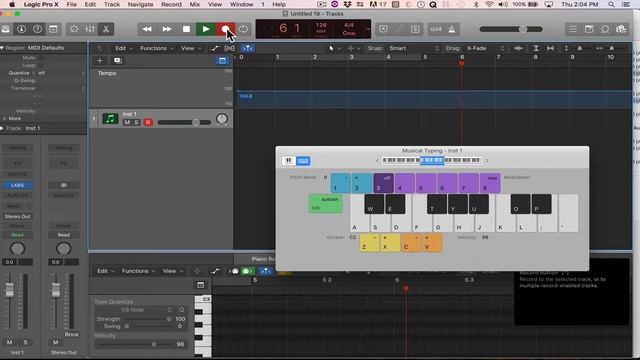640x360 pixels.
Task: Open the tracks area View menu
Action: pos(191,48)
